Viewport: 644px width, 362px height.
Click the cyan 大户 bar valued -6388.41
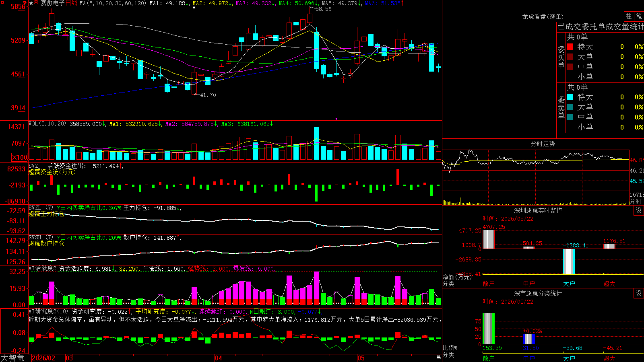tap(569, 261)
